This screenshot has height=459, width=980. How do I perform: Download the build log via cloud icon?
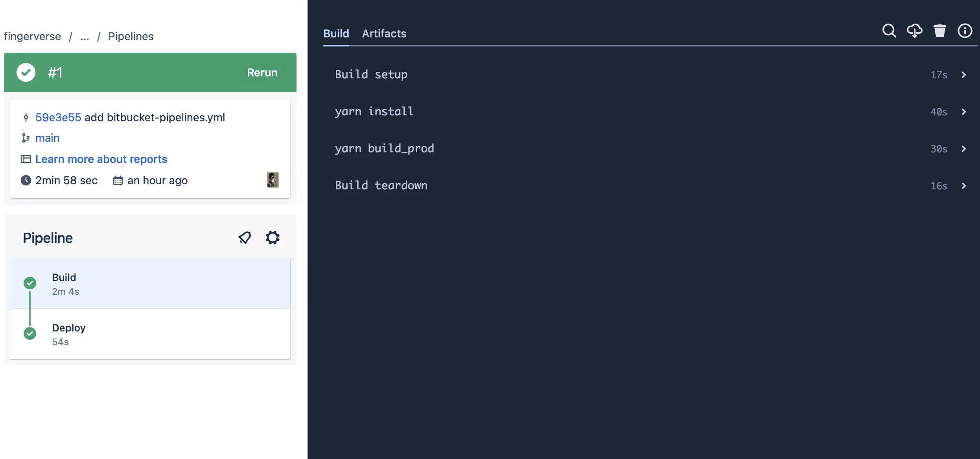pos(914,31)
